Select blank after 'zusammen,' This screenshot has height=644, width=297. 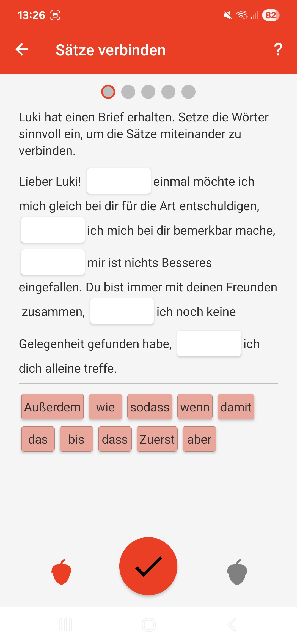click(x=122, y=311)
